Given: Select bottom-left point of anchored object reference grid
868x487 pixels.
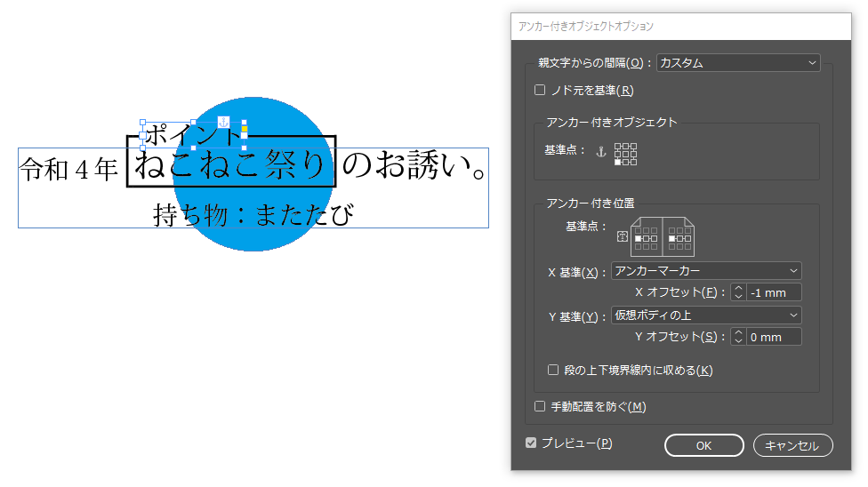Looking at the screenshot, I should point(617,162).
